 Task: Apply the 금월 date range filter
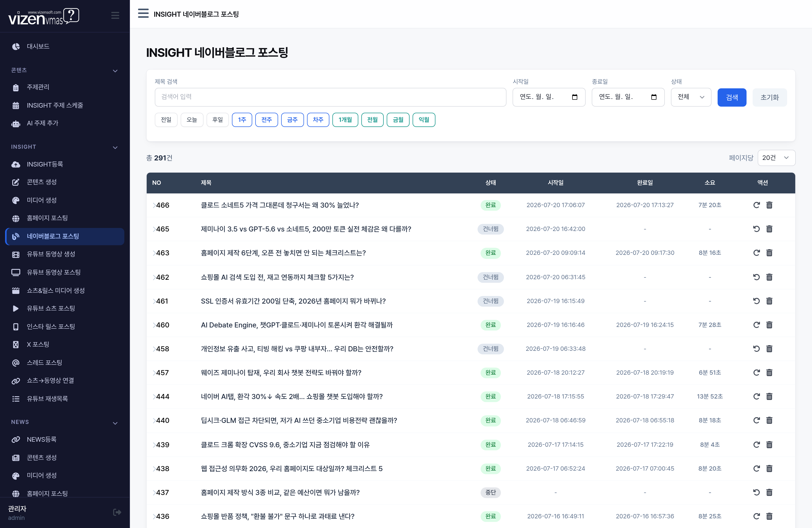tap(398, 120)
